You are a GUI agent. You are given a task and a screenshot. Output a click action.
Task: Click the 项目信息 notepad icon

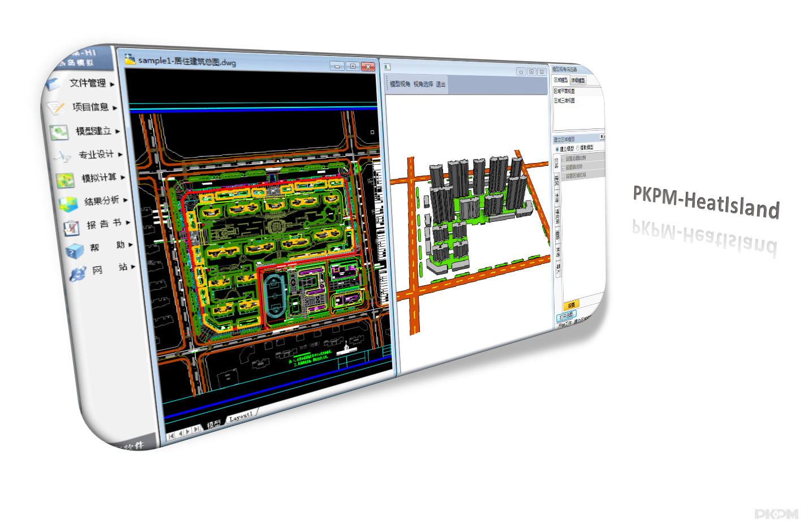click(x=57, y=108)
